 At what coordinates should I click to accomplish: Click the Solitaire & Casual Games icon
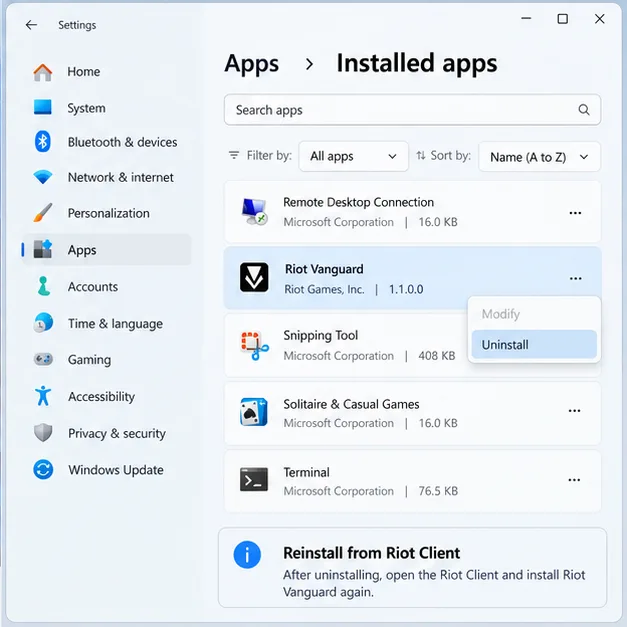click(x=254, y=412)
